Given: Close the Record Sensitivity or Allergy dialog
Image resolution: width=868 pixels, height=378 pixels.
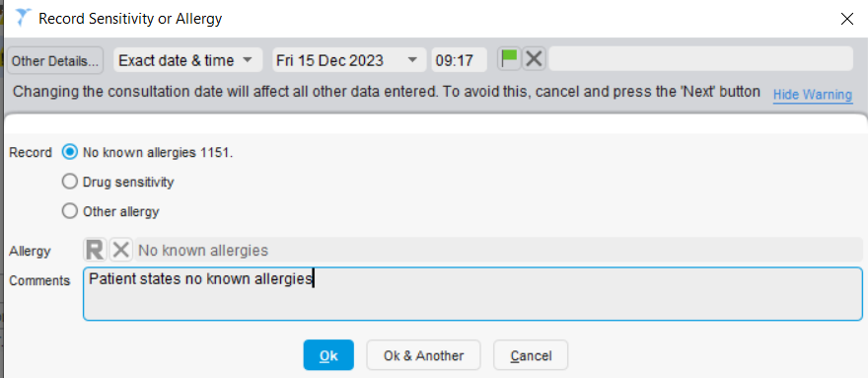Looking at the screenshot, I should (846, 19).
